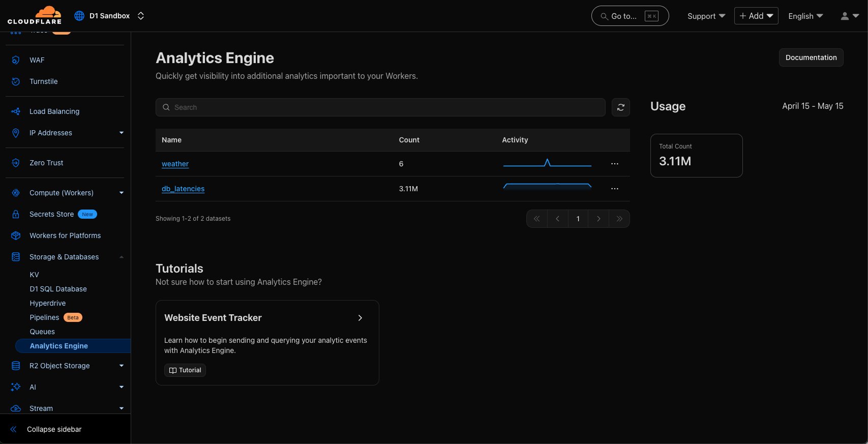
Task: Expand the AI section
Action: [x=122, y=387]
